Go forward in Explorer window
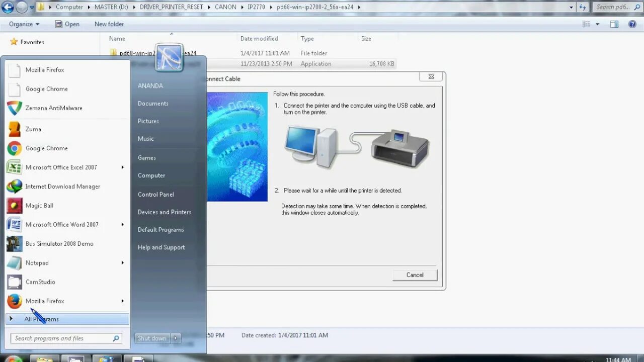Screen dimensions: 644x362 (x=22, y=7)
